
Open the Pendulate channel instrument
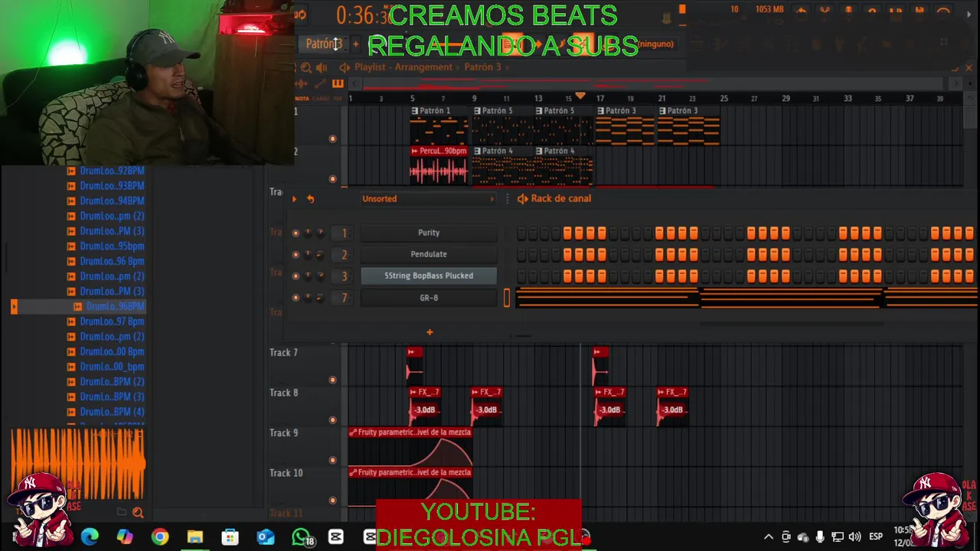pyautogui.click(x=429, y=254)
